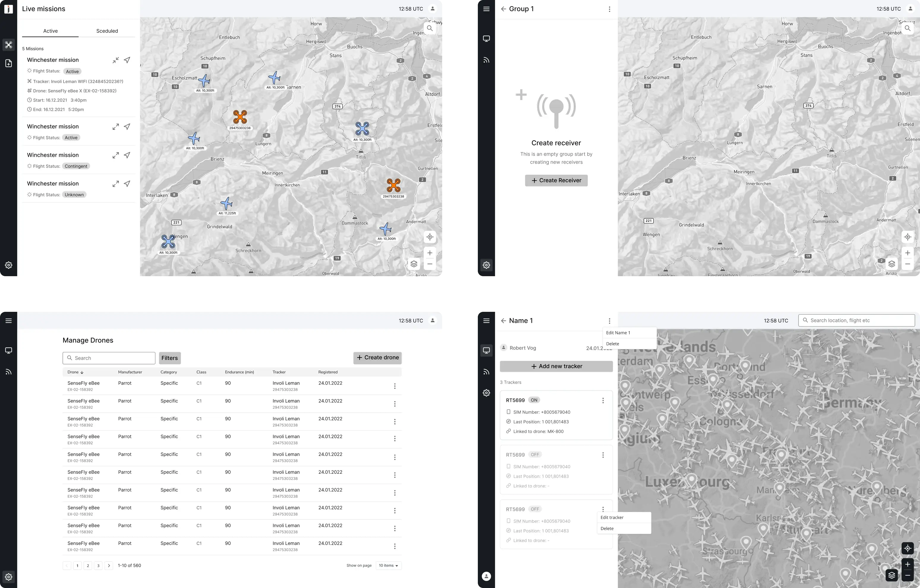Viewport: 920px width, 588px height.
Task: Click the live feed icon in the sidebar
Action: [x=486, y=60]
